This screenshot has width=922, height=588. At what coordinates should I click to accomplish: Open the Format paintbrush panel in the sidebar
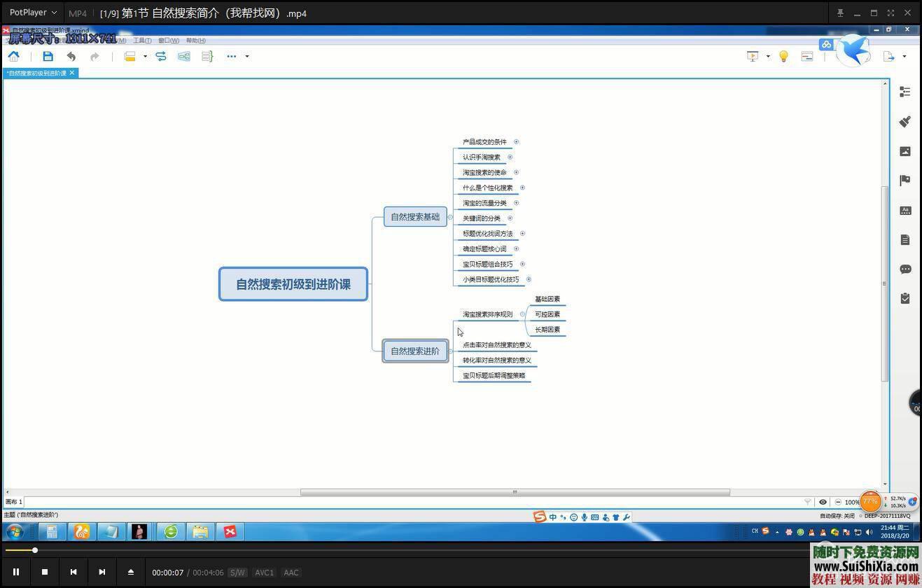pyautogui.click(x=904, y=122)
